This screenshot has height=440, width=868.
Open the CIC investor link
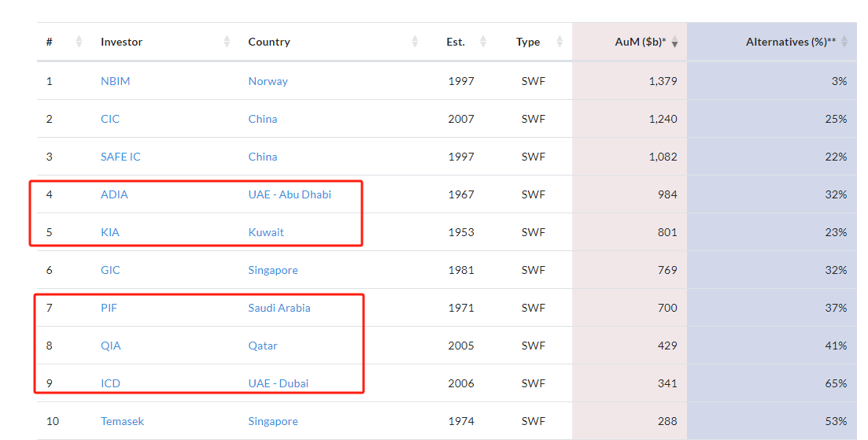(x=109, y=119)
